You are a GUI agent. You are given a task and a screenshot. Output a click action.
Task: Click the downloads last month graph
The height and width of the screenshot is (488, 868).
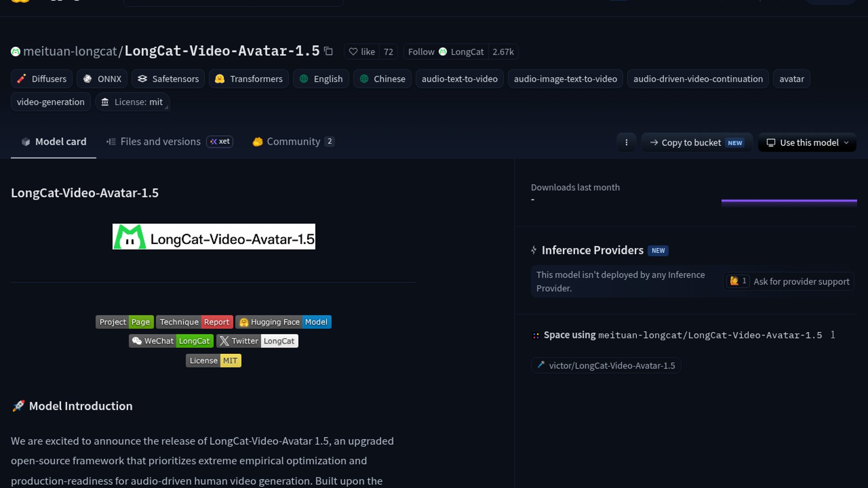[789, 203]
